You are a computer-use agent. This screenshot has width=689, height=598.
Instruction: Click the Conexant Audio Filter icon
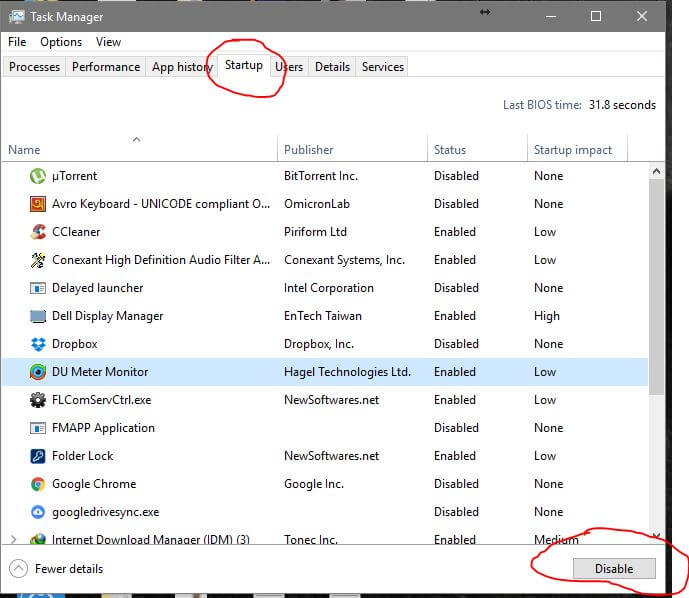(38, 260)
